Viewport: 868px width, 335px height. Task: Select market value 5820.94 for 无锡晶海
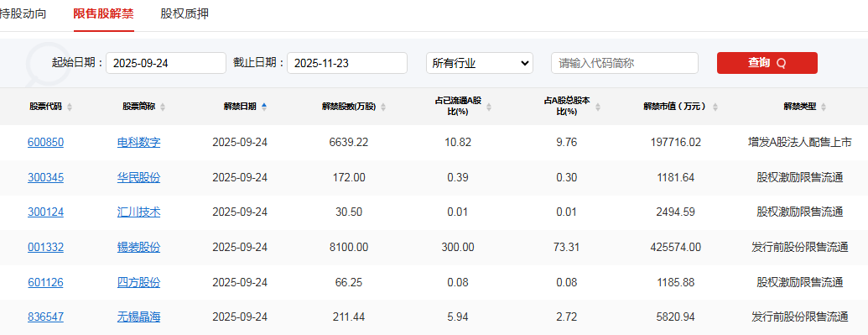675,317
